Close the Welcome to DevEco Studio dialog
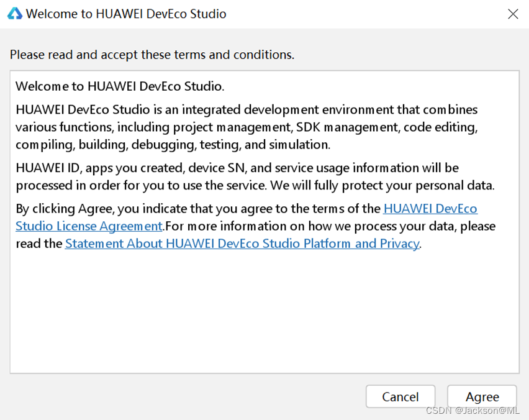Viewport: 529px width, 420px height. pos(513,14)
